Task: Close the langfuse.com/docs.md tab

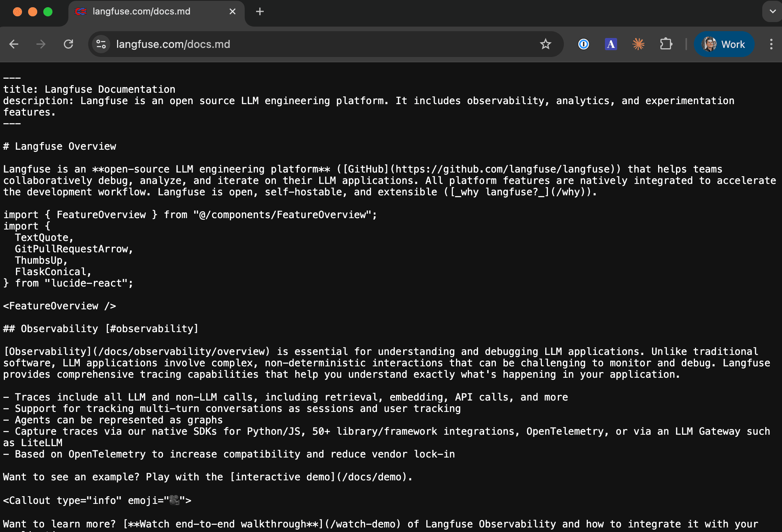Action: (232, 11)
